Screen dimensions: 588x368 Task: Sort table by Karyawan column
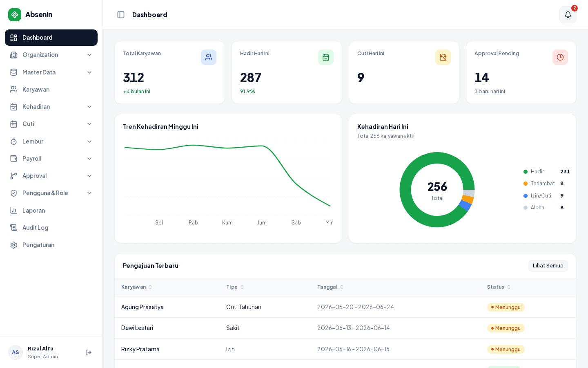tap(137, 287)
